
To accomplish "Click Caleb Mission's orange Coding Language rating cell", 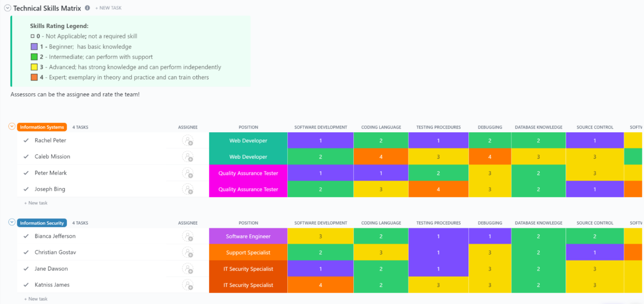I will (381, 157).
